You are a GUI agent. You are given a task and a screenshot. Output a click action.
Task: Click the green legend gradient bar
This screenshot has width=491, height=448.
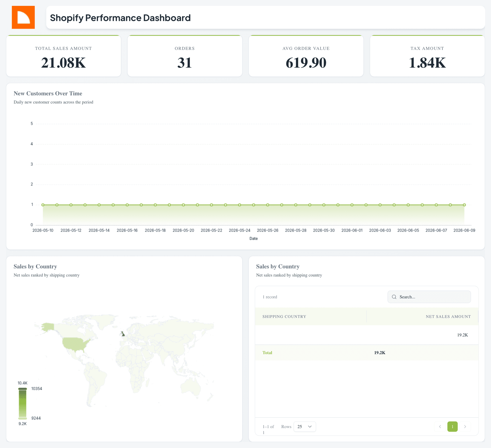point(23,404)
